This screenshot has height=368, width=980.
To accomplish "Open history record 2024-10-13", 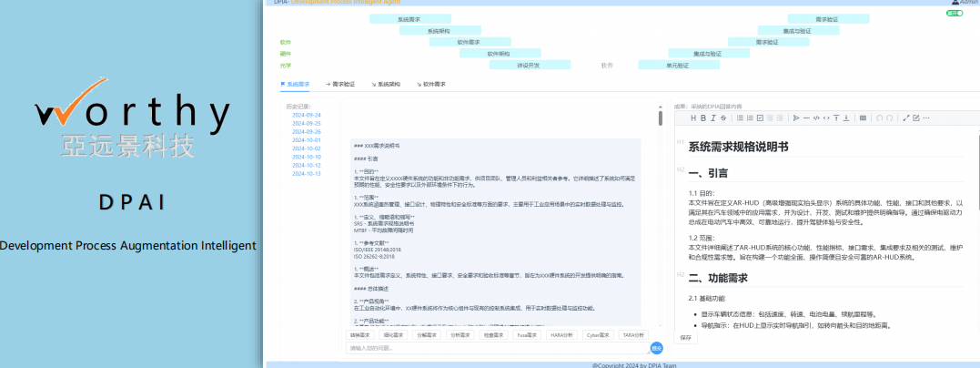I will click(307, 173).
